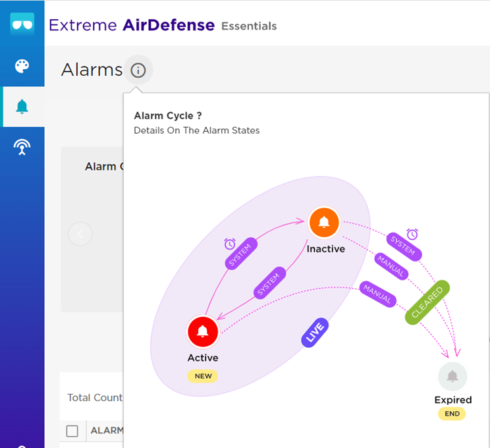Click the upper MANUAL label from Inactive
Viewport: 490px width, 448px height.
click(x=391, y=265)
